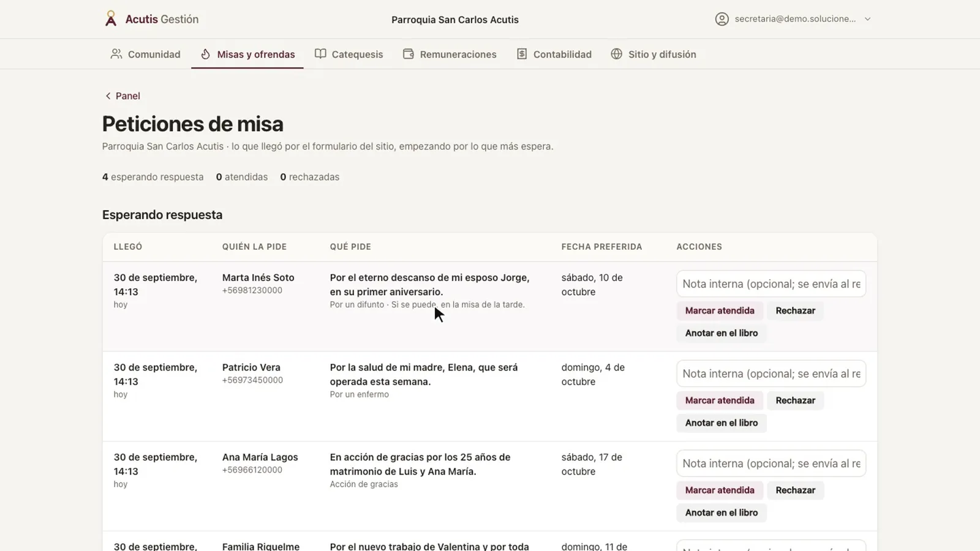Click the LLEGÓ column header
The width and height of the screenshot is (980, 551).
pos(128,247)
